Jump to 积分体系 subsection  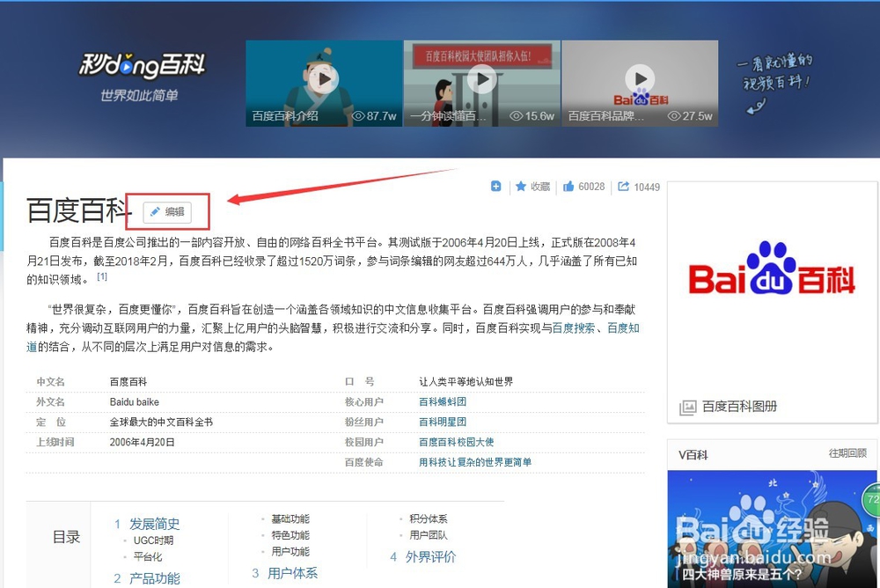point(429,518)
